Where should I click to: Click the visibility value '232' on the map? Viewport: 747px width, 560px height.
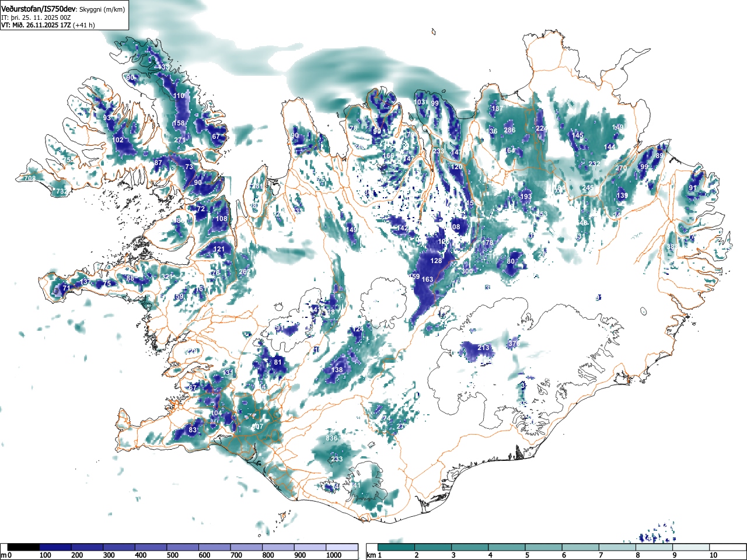click(x=594, y=164)
